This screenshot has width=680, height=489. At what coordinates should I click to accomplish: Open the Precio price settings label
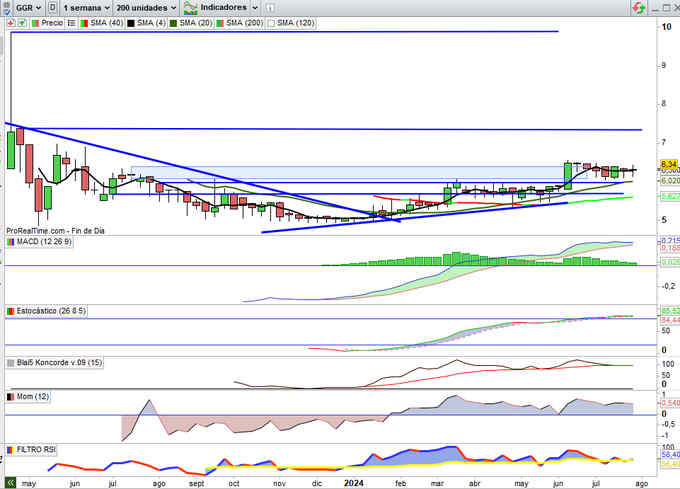52,23
